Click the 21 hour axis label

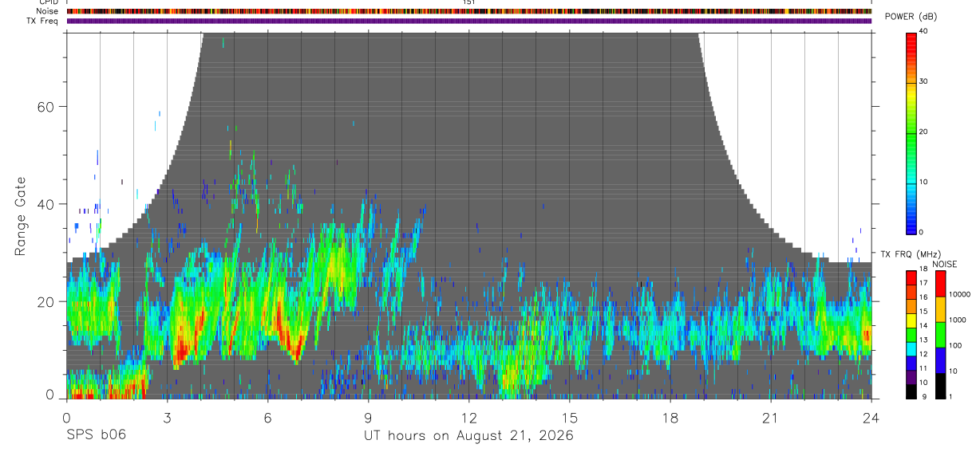click(x=770, y=419)
